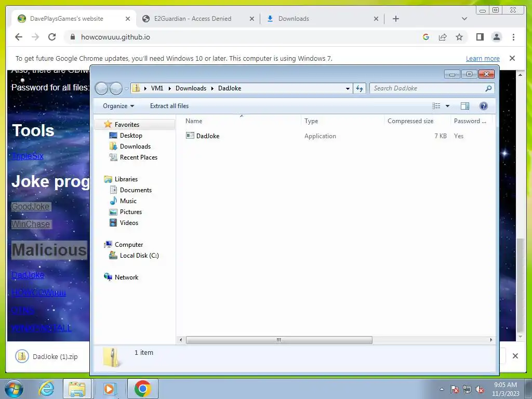The height and width of the screenshot is (399, 532).
Task: Select Favorites in navigation pane
Action: click(x=127, y=125)
